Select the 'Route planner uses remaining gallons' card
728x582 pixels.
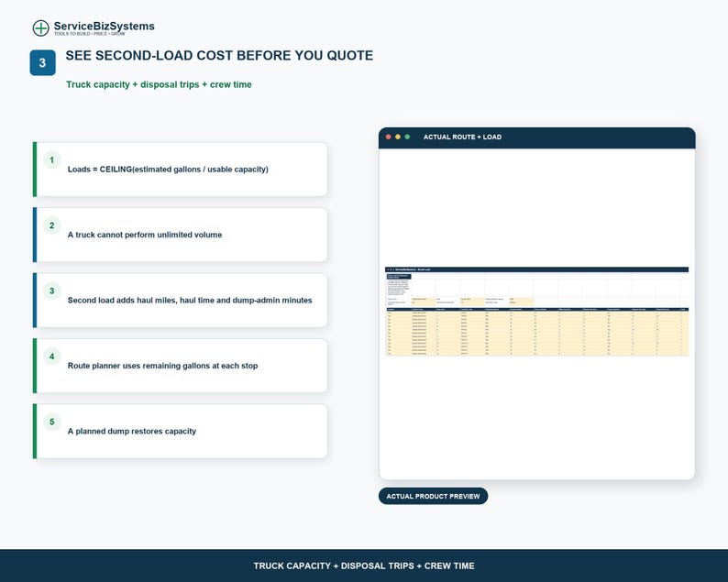point(180,366)
